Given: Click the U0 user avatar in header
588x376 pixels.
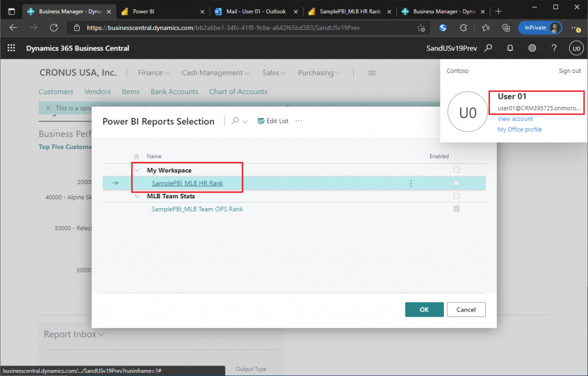Looking at the screenshot, I should [577, 48].
